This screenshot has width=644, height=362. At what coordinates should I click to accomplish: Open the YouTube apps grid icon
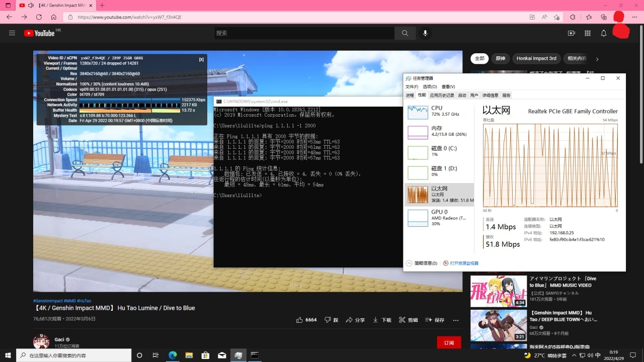[x=587, y=33]
